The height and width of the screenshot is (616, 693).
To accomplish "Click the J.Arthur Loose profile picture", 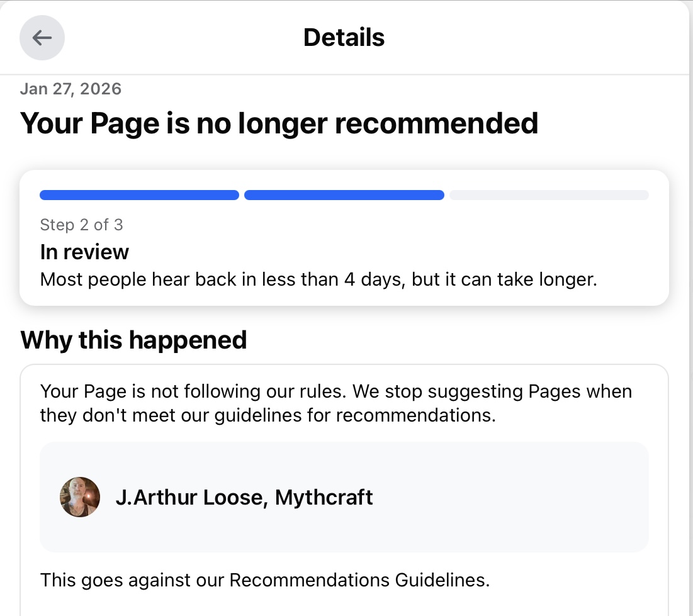I will [x=80, y=497].
